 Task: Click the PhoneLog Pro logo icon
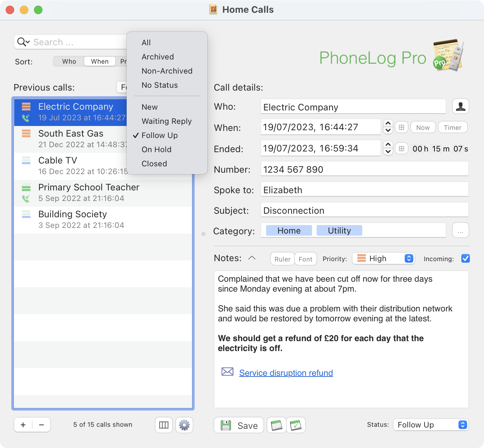click(x=448, y=56)
